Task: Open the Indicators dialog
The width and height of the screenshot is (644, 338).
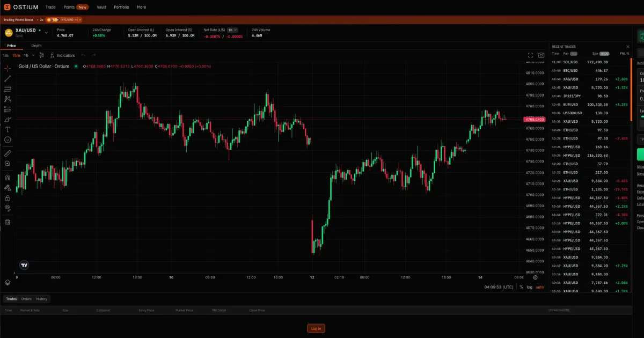Action: [63, 55]
